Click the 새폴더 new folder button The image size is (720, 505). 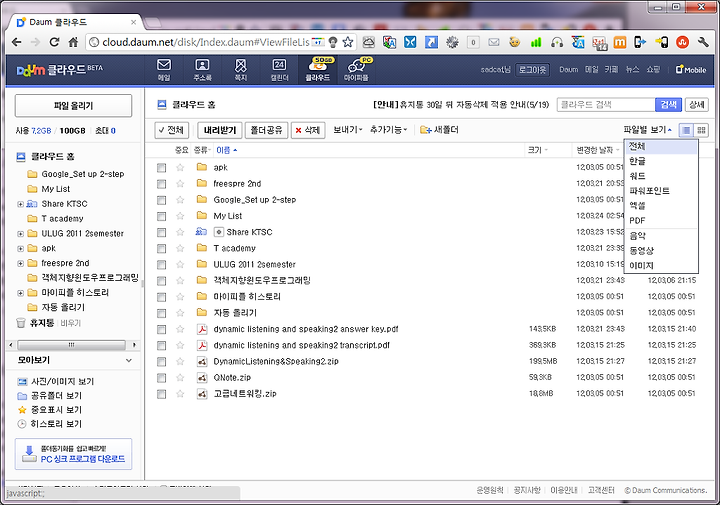point(439,130)
